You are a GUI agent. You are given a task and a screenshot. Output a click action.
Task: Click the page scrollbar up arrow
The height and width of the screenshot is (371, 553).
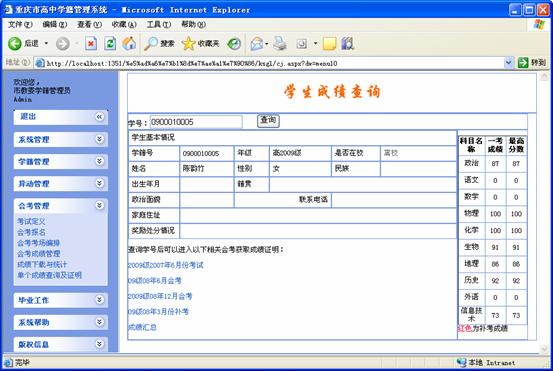tap(545, 77)
